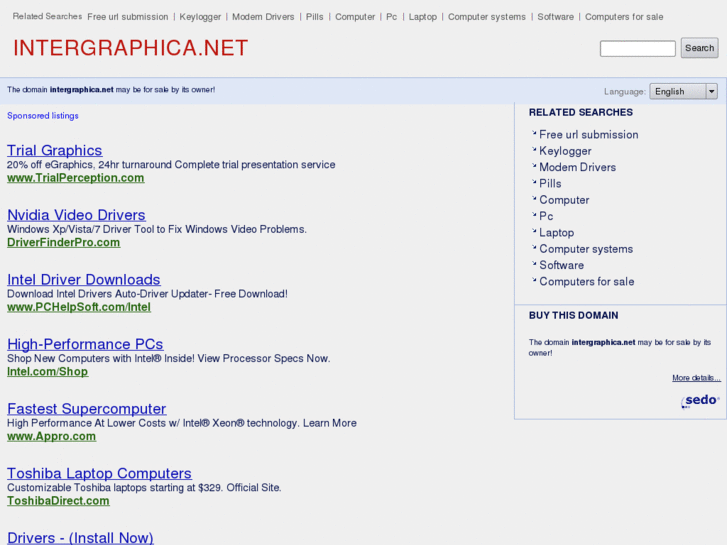Open the INTERGRAPHICA.NET site title
Screen dimensions: 727x545
coord(131,48)
